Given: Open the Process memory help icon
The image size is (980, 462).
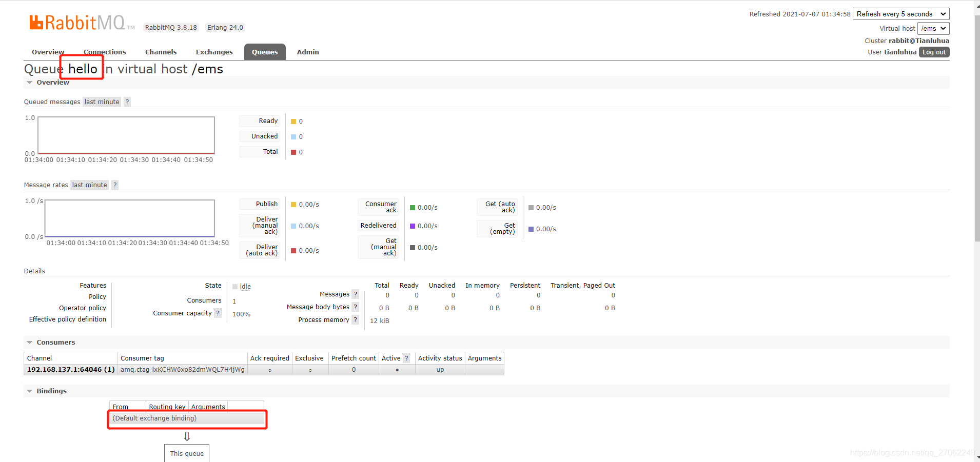Looking at the screenshot, I should pos(355,319).
